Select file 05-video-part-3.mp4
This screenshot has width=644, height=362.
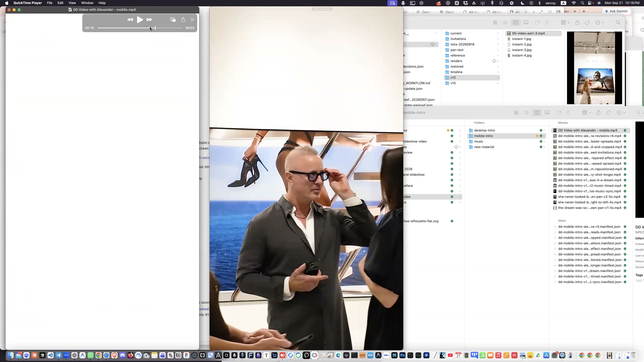tap(533, 33)
